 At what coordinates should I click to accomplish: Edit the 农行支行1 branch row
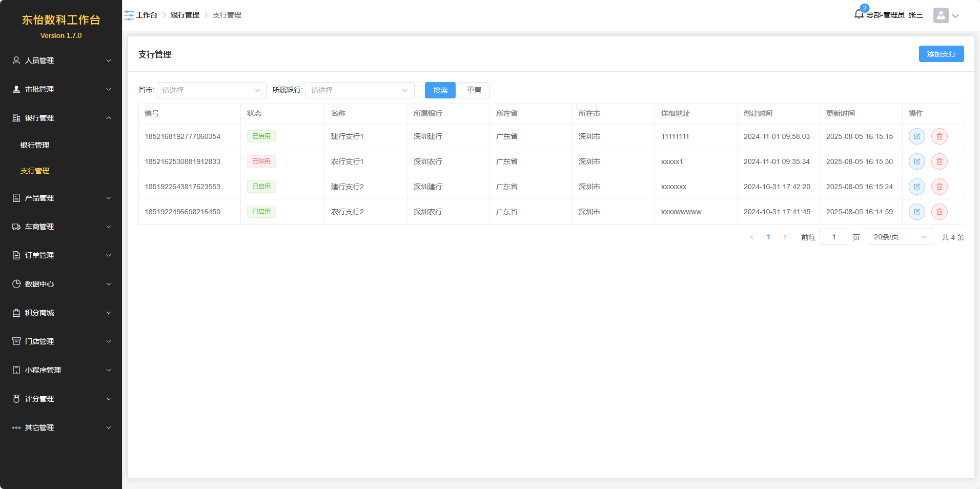pyautogui.click(x=916, y=161)
